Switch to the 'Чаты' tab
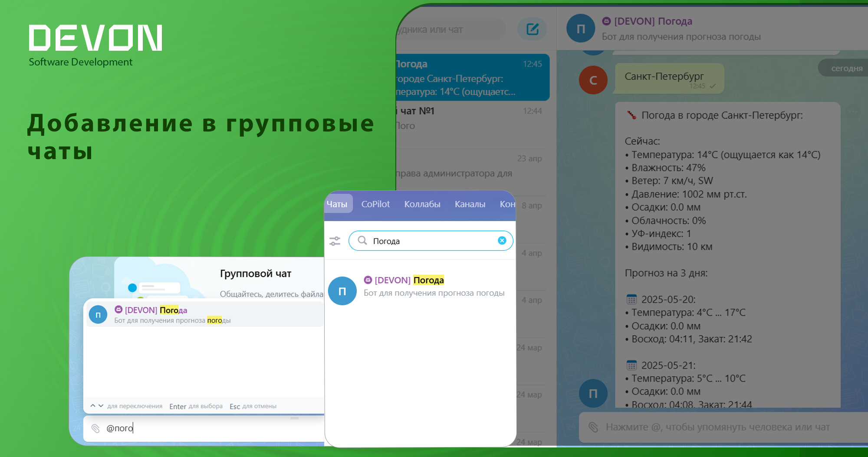 pos(338,204)
